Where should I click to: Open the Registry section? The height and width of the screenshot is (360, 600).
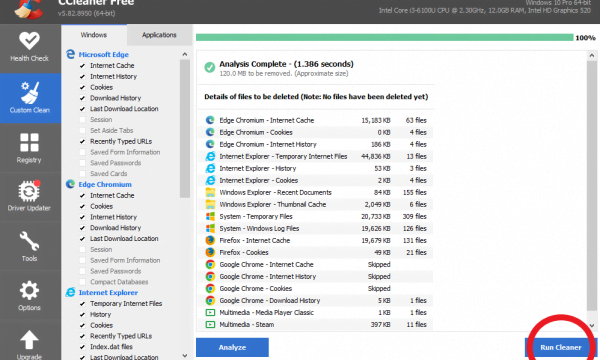coord(29,148)
